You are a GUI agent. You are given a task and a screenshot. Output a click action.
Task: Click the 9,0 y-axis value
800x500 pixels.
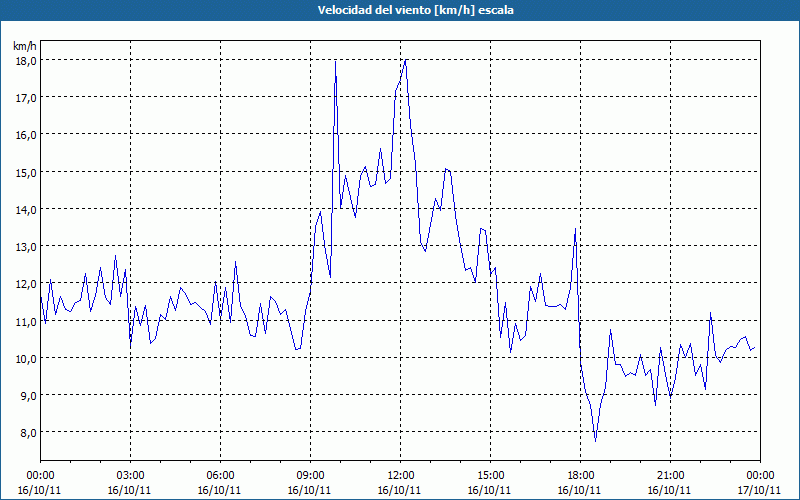tap(28, 396)
